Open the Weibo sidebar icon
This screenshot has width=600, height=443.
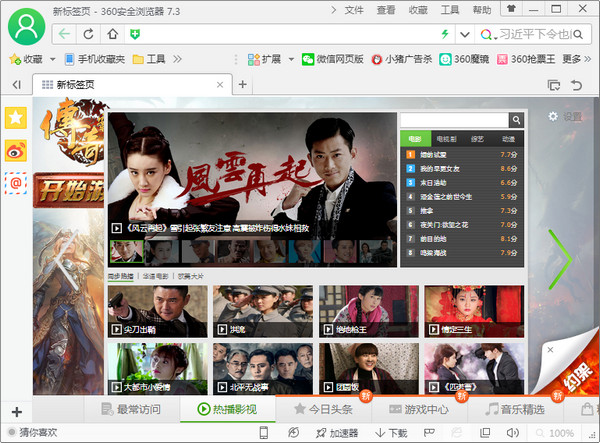pos(16,150)
